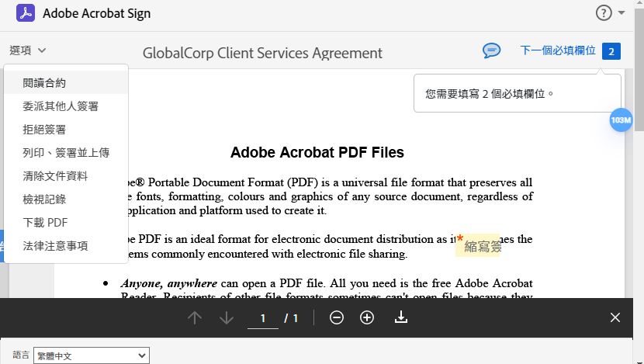Choose 列印、簽署並上傳 option
Screen dimensions: 644x364
pyautogui.click(x=66, y=153)
